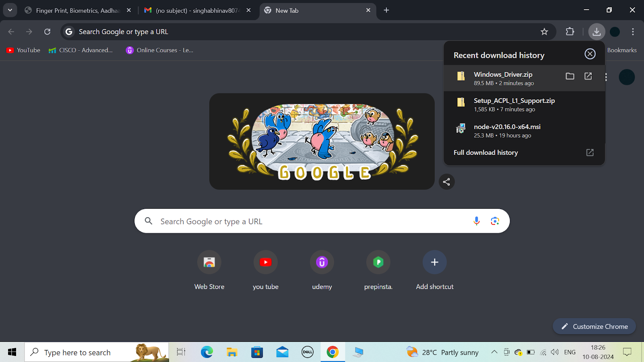Click the Full download history external icon
The width and height of the screenshot is (644, 362).
pyautogui.click(x=590, y=152)
